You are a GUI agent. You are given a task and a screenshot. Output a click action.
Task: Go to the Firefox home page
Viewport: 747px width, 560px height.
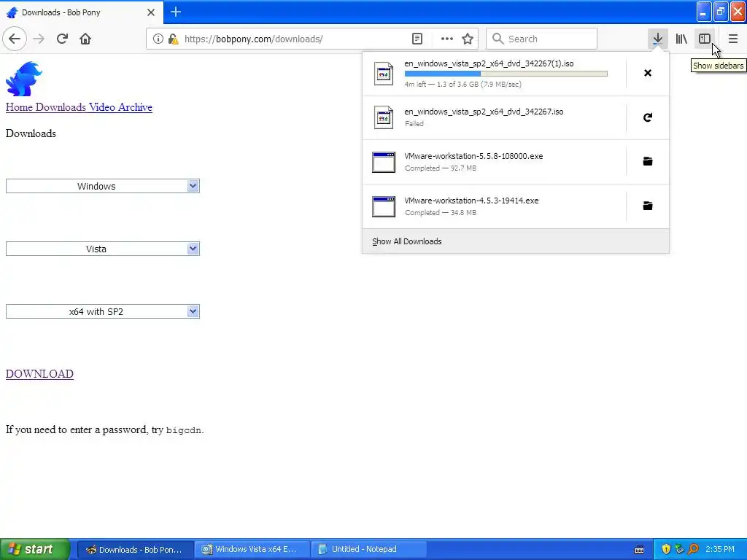pos(85,39)
